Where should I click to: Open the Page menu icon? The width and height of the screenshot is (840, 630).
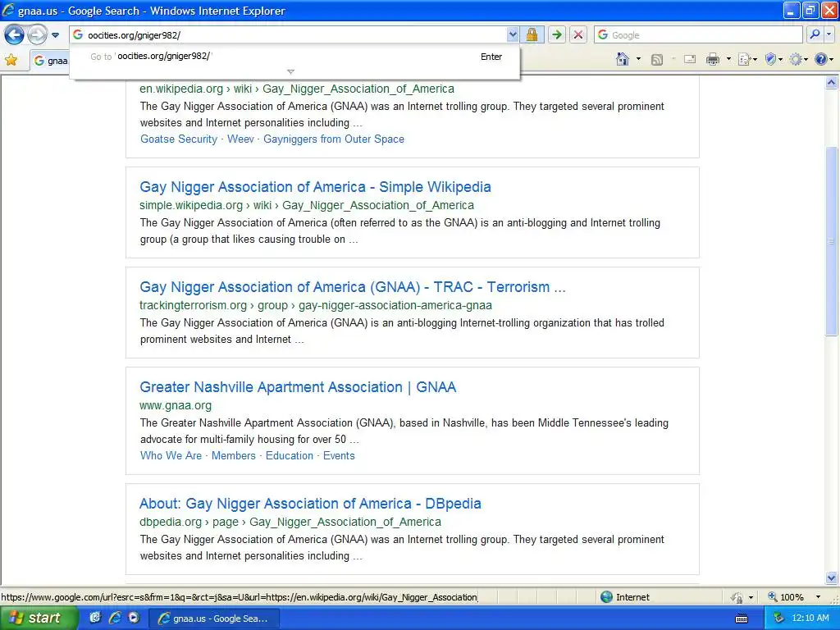click(x=746, y=59)
